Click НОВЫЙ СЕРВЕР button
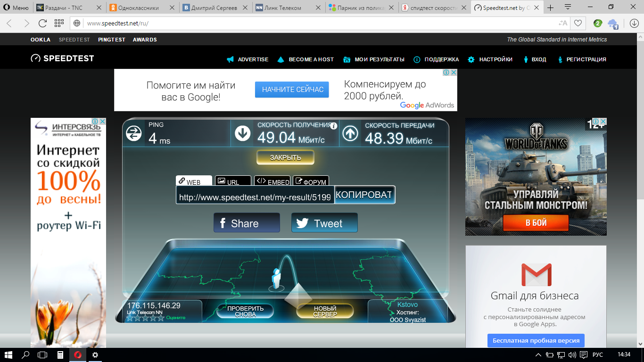The width and height of the screenshot is (644, 362). 325,311
